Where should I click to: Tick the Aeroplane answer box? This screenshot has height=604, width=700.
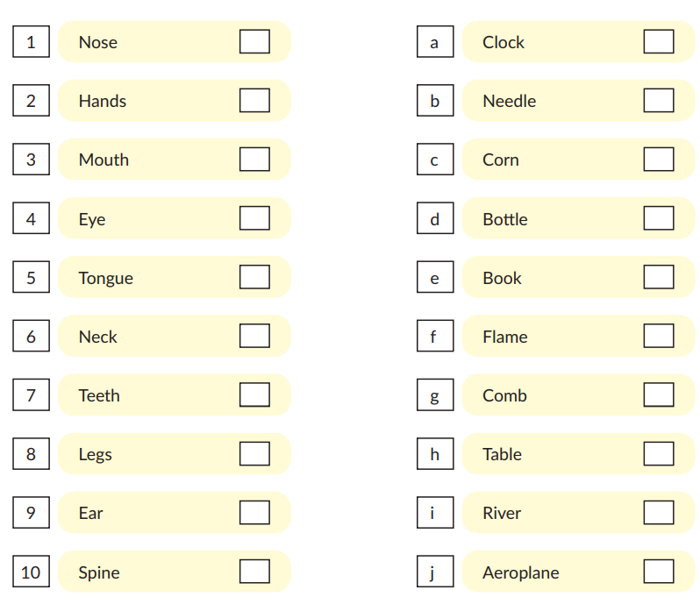click(659, 572)
